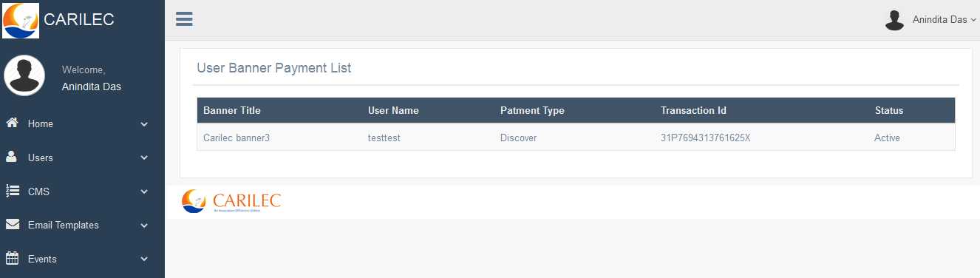Screen dimensions: 980x278
Task: Click the Users person icon
Action: [12, 157]
